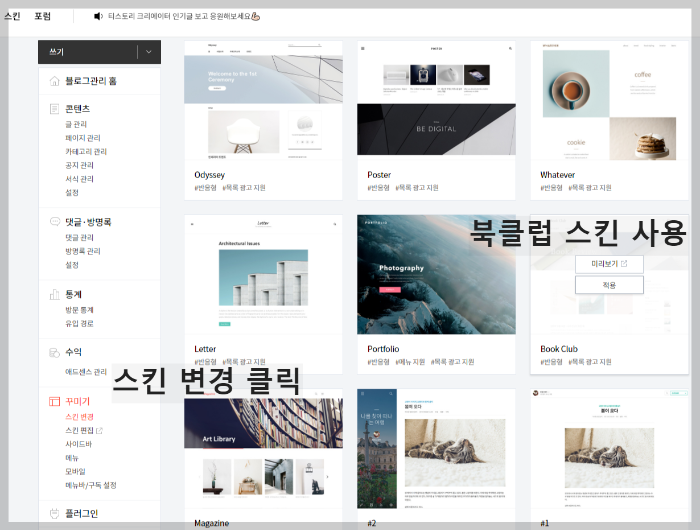
Task: Select 스킨 변경 under 꾸미기
Action: pyautogui.click(x=79, y=417)
